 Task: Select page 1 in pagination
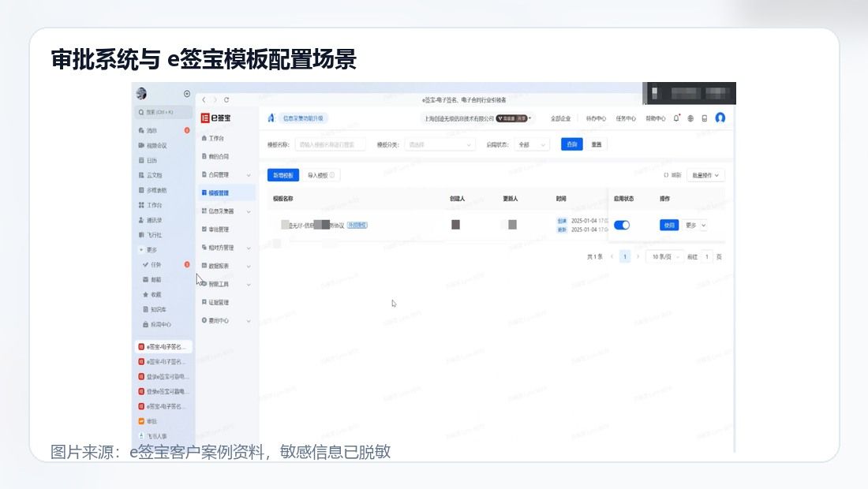(x=625, y=256)
